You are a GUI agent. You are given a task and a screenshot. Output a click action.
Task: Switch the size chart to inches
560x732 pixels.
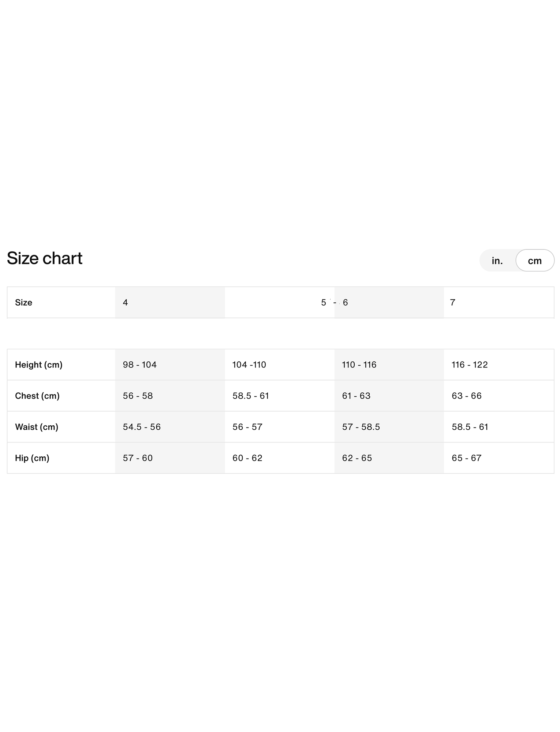click(497, 261)
